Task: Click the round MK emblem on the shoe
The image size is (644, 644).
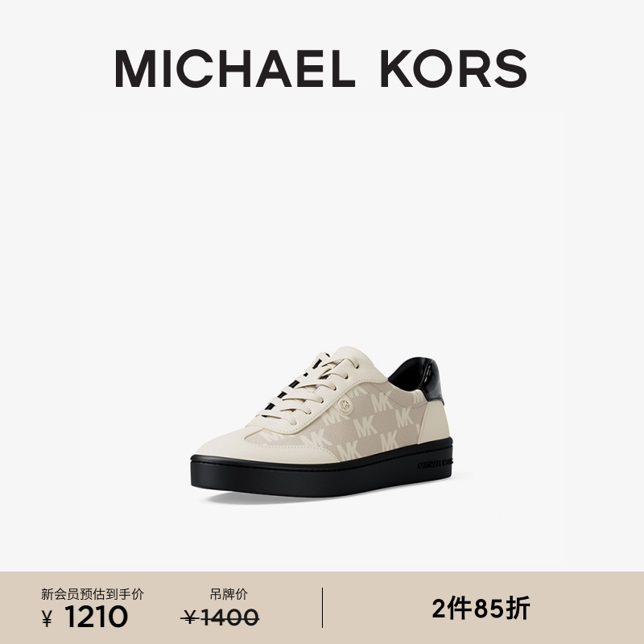Action: (345, 407)
